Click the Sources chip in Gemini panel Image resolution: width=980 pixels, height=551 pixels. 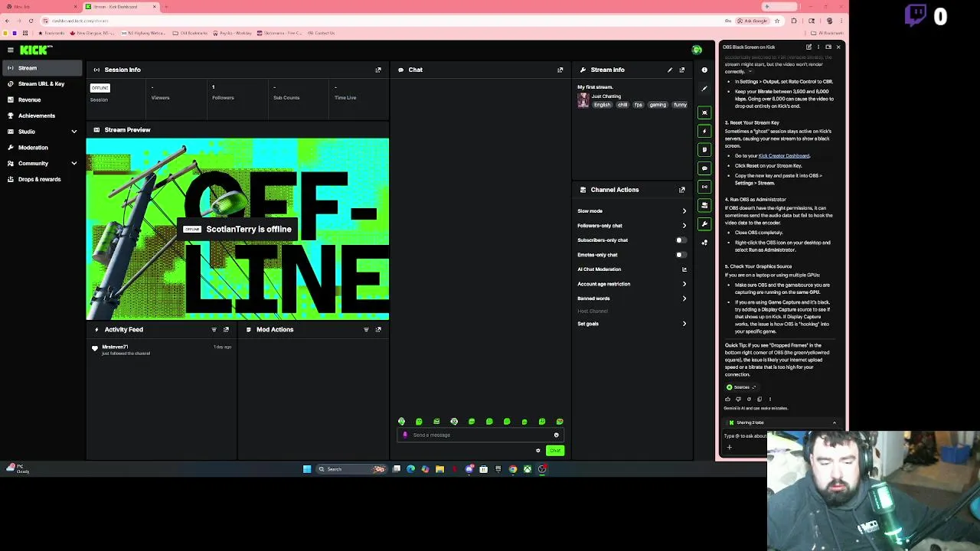pyautogui.click(x=740, y=387)
